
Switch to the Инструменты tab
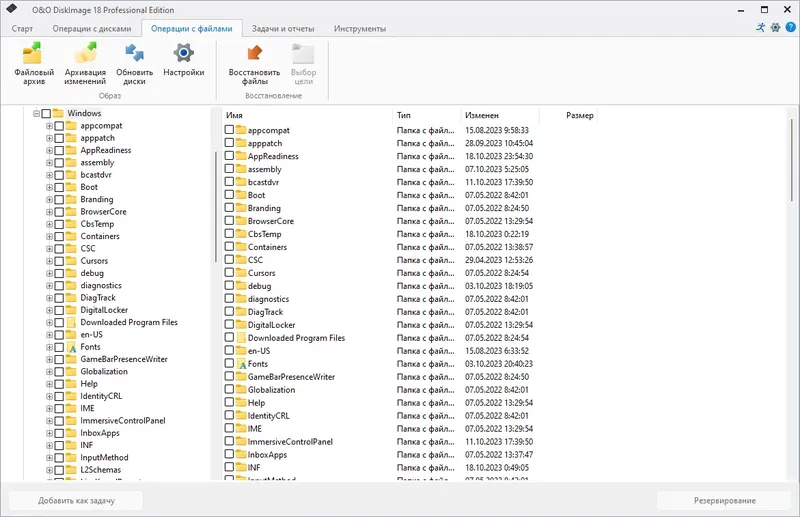[x=360, y=29]
